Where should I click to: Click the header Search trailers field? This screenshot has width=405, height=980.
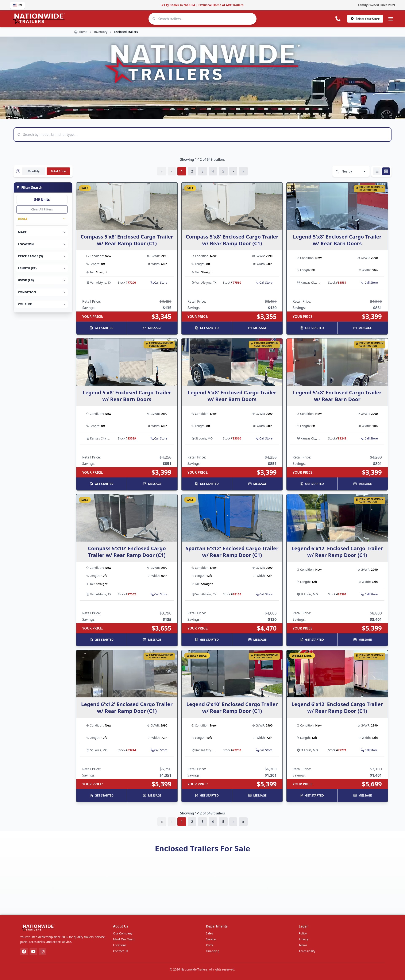click(202, 19)
